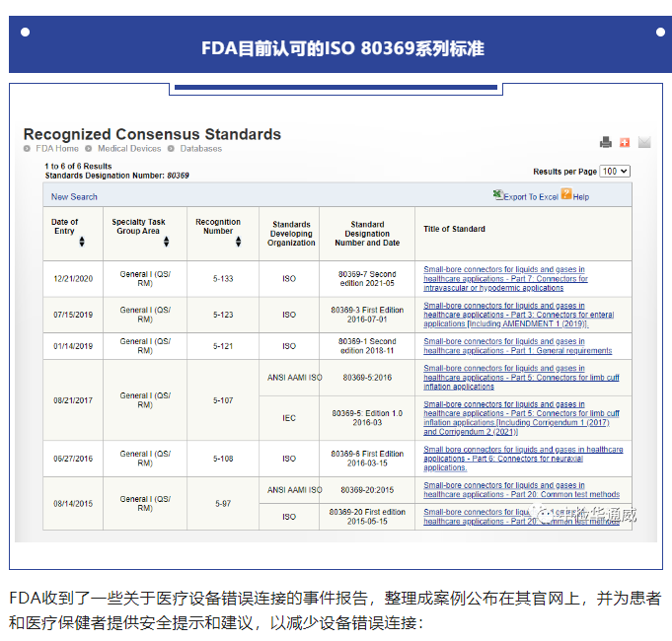Open Medical Devices breadcrumb

[x=128, y=149]
